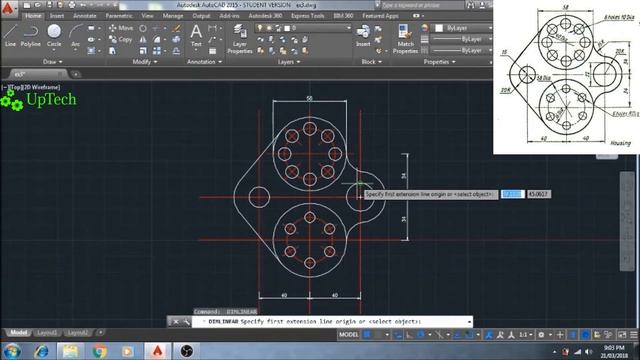This screenshot has width=640, height=360.
Task: Add a new drawing tab with plus
Action: pos(76,74)
